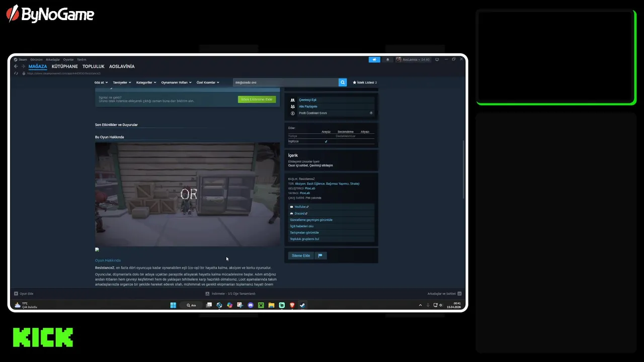
Task: Click the Steam icon on the Windows taskbar
Action: point(302,305)
